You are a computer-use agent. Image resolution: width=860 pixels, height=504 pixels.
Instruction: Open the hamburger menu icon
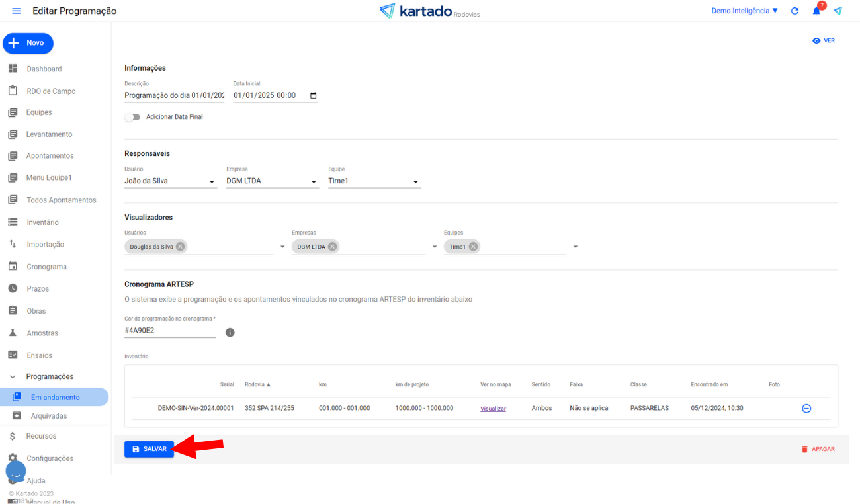point(17,11)
